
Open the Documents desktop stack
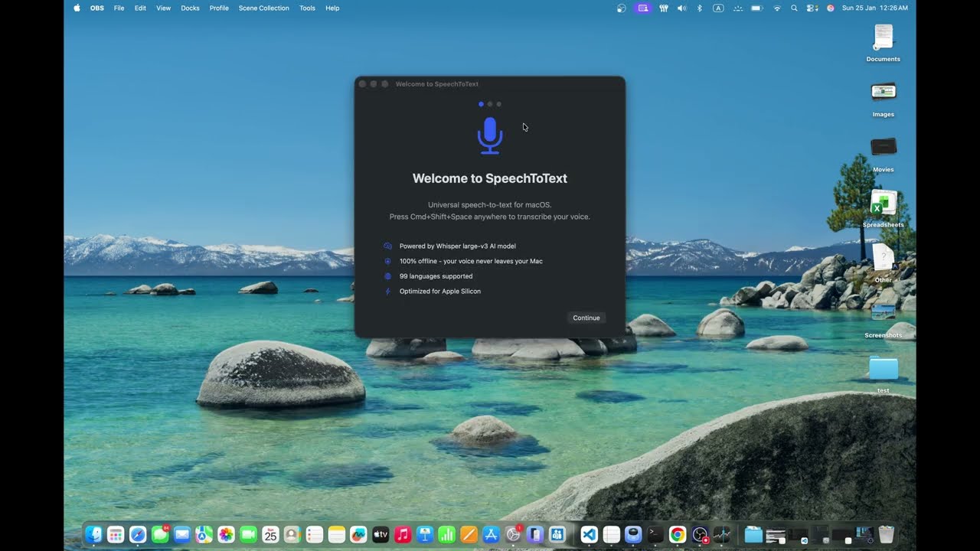coord(884,43)
